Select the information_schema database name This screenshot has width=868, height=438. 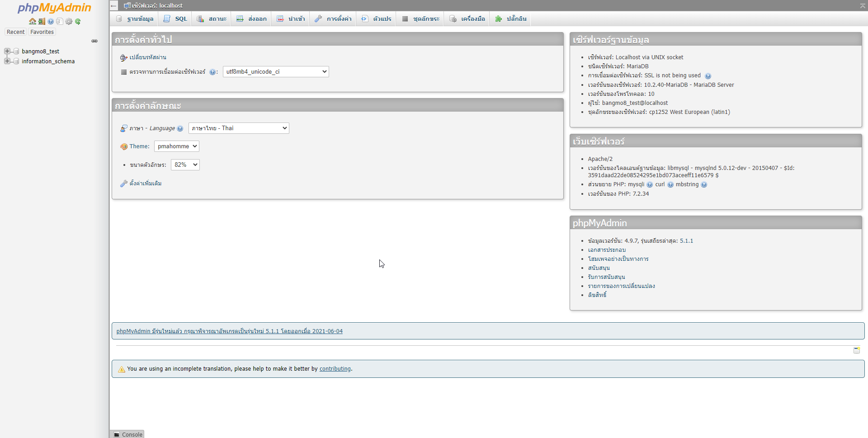(48, 61)
